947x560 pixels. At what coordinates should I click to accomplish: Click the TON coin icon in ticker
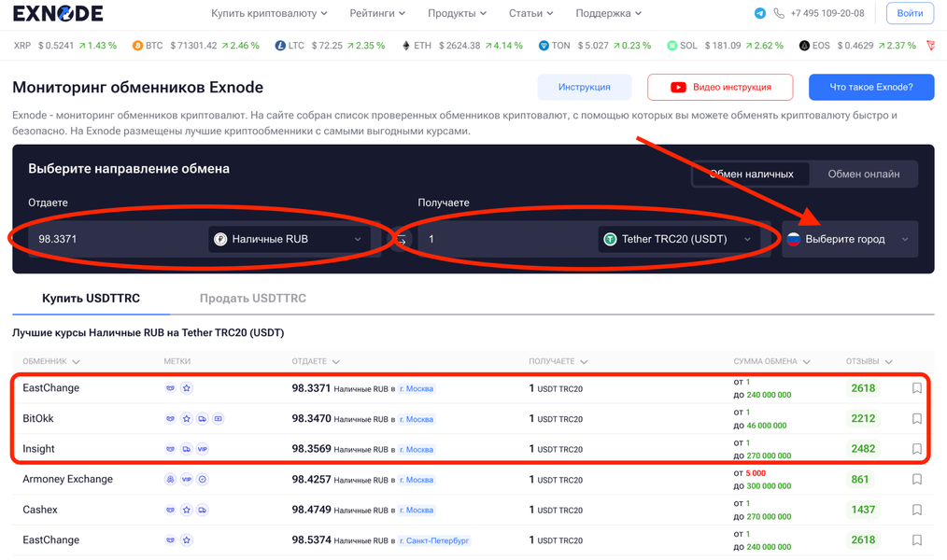tap(544, 46)
